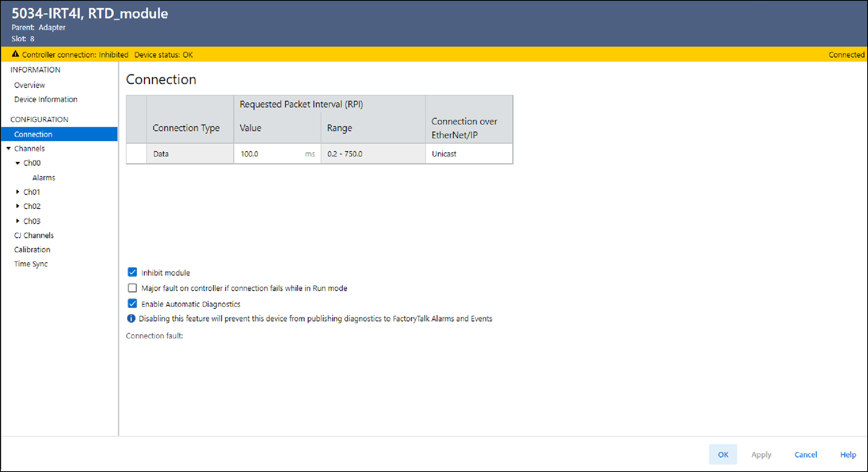
Task: Open the Help link
Action: [x=848, y=454]
